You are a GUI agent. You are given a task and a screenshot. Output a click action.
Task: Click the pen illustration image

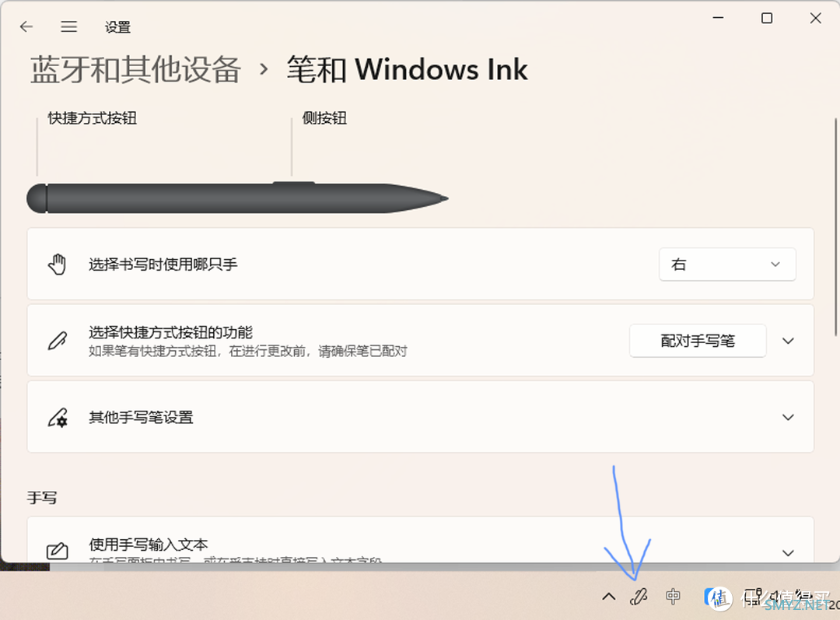click(237, 198)
